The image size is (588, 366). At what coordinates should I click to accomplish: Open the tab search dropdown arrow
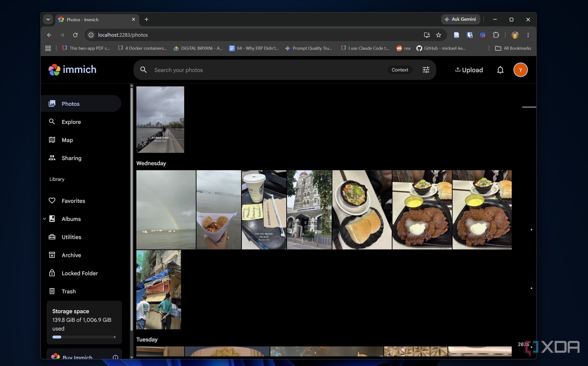[x=48, y=19]
